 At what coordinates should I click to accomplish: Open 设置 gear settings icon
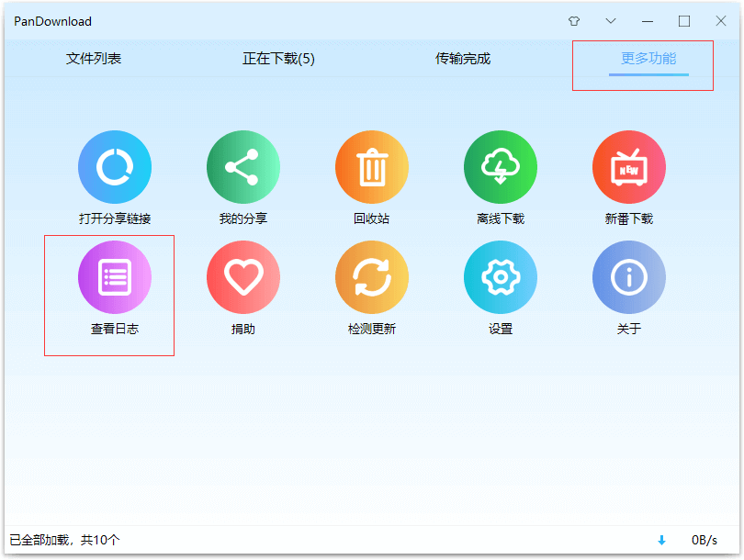501,277
